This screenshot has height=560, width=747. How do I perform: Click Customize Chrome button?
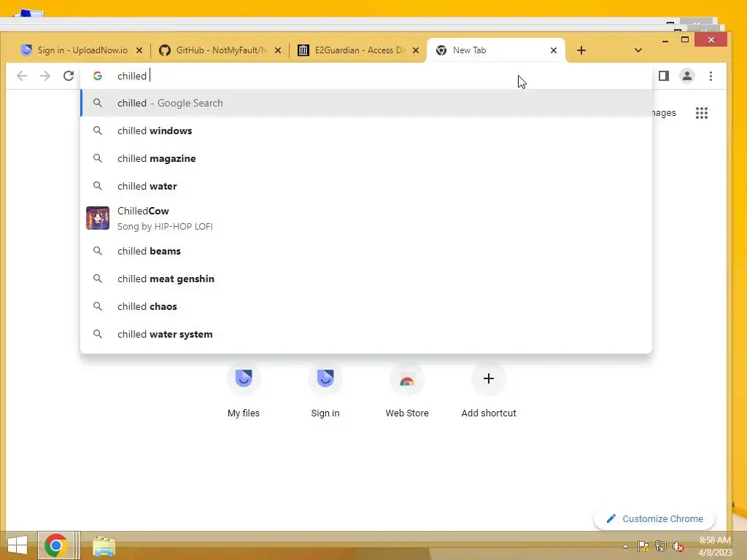pyautogui.click(x=654, y=518)
